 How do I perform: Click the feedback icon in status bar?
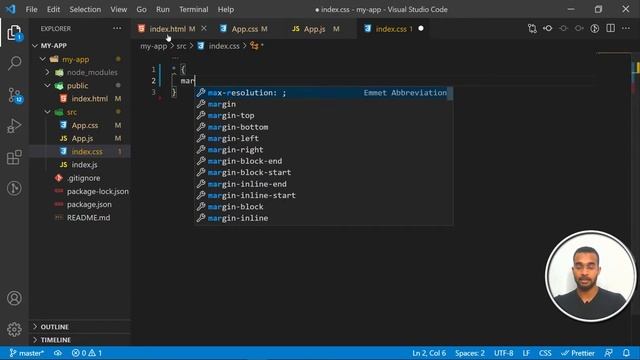coord(609,353)
